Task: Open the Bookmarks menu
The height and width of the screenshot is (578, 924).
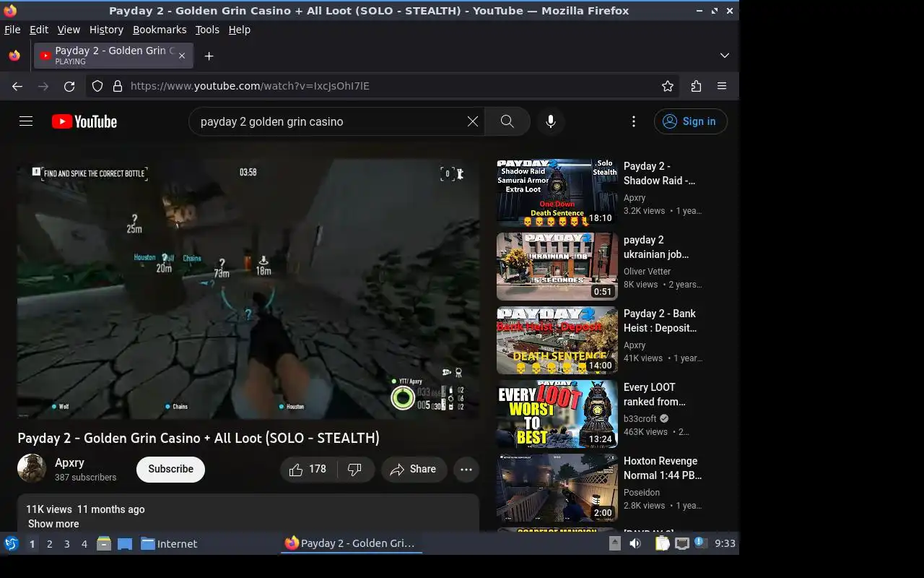Action: pos(160,30)
